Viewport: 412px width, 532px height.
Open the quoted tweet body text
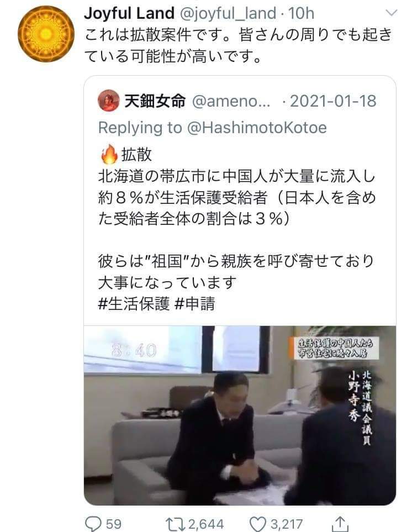[x=237, y=229]
